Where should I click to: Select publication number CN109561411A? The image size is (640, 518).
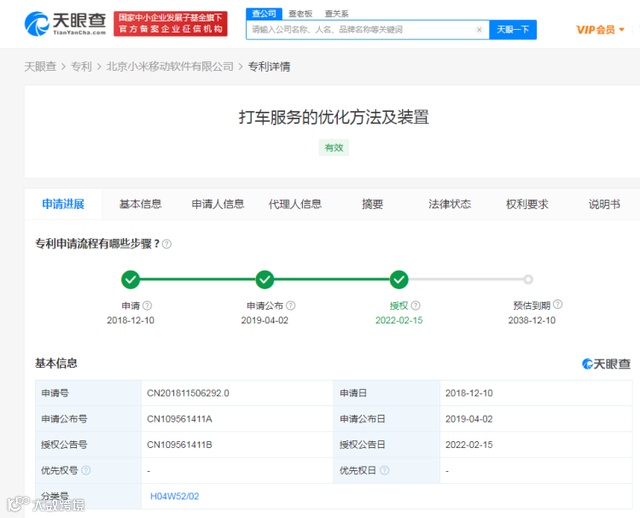click(x=179, y=419)
